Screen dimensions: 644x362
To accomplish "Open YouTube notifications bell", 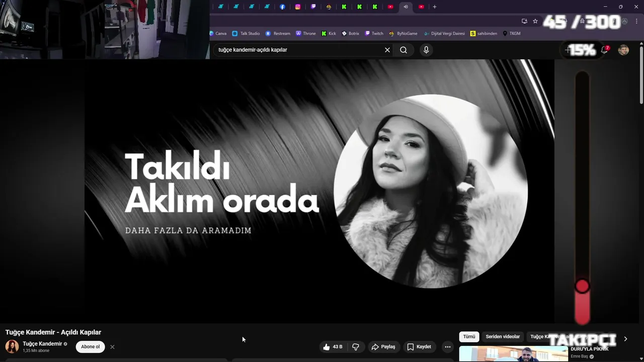I will [x=605, y=50].
